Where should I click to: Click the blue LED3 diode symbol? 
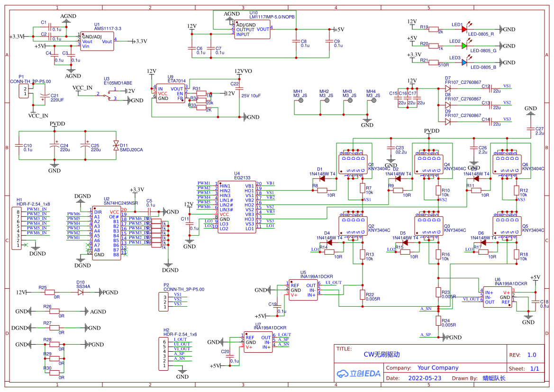464,62
